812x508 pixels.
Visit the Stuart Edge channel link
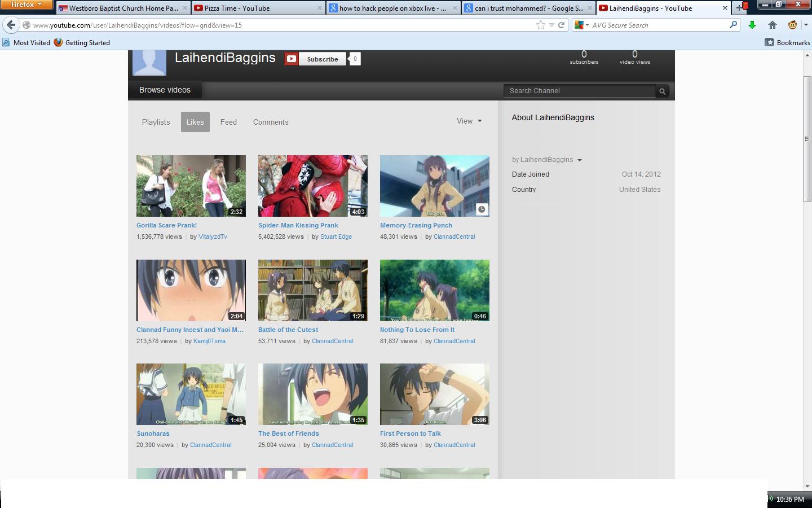(x=336, y=237)
